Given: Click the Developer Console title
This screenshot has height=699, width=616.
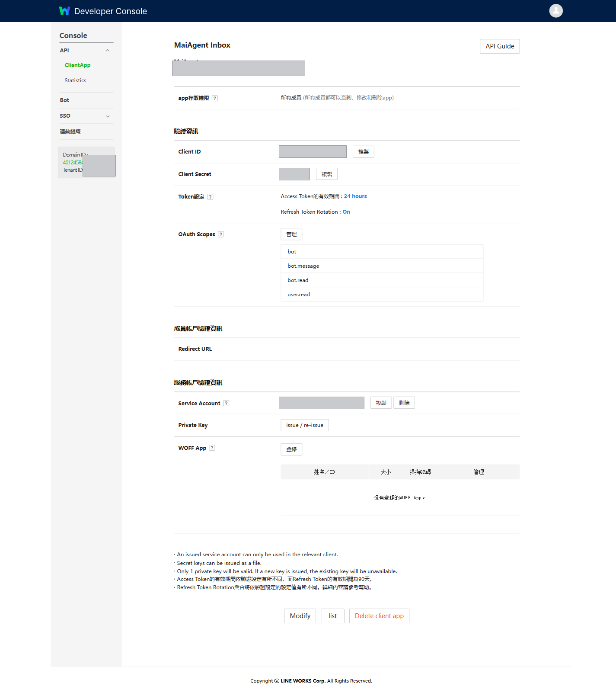Looking at the screenshot, I should click(111, 11).
